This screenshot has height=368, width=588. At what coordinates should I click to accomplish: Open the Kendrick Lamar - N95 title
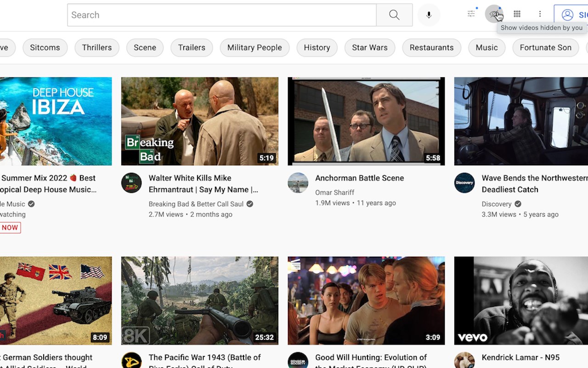pyautogui.click(x=521, y=357)
